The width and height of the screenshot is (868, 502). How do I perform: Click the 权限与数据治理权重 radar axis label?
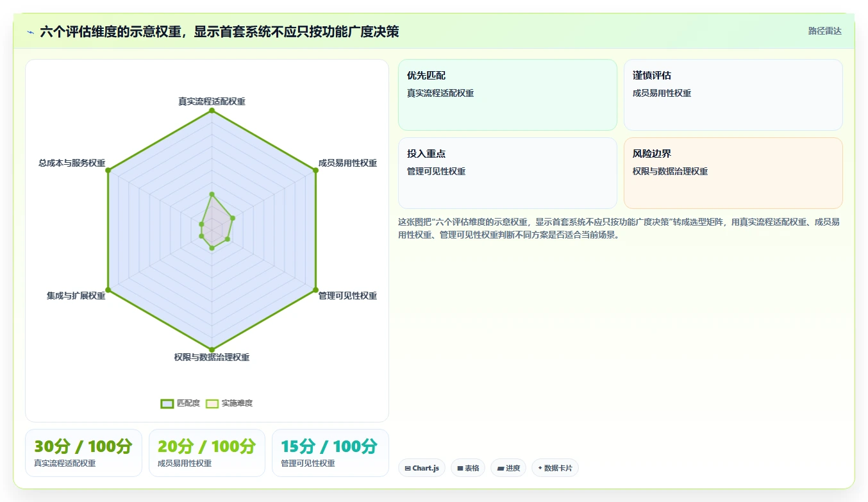[x=212, y=357]
